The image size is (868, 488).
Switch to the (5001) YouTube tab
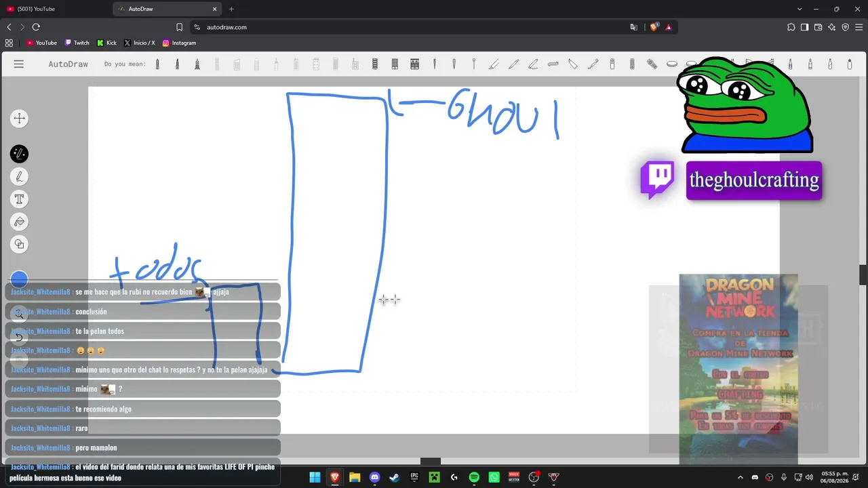56,9
